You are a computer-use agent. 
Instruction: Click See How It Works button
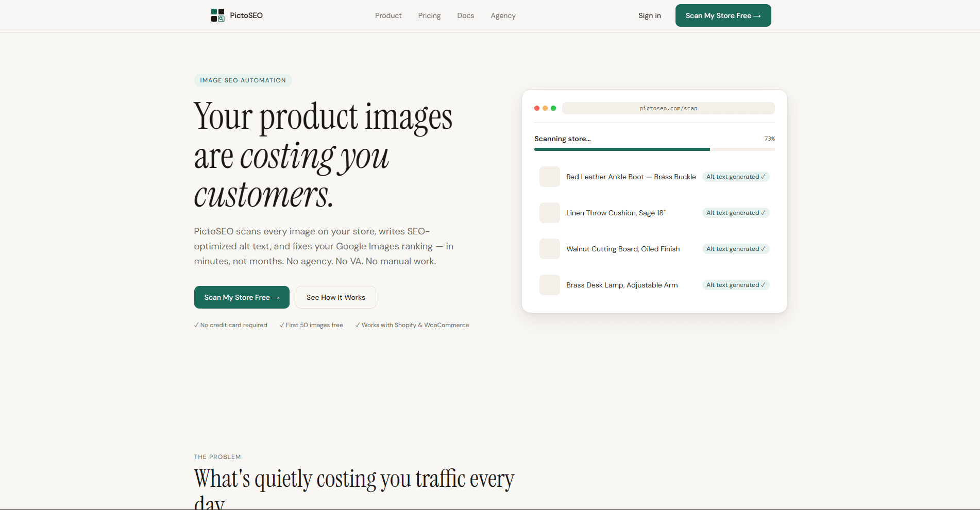[x=336, y=297]
